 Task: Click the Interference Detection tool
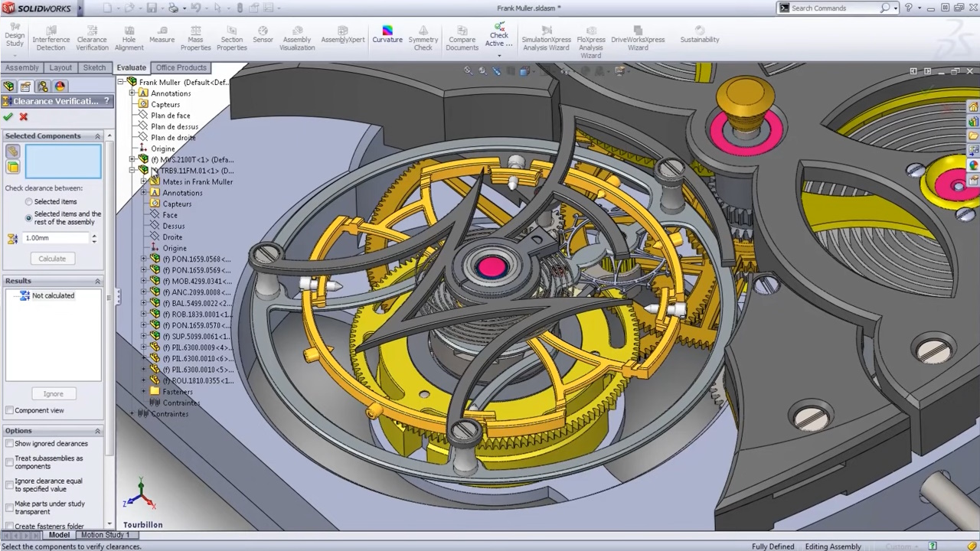coord(51,38)
